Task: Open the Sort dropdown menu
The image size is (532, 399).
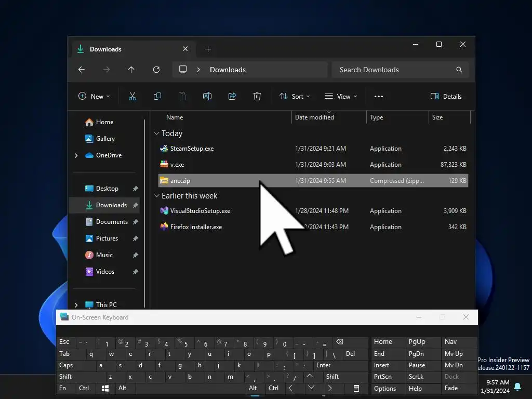Action: point(295,96)
